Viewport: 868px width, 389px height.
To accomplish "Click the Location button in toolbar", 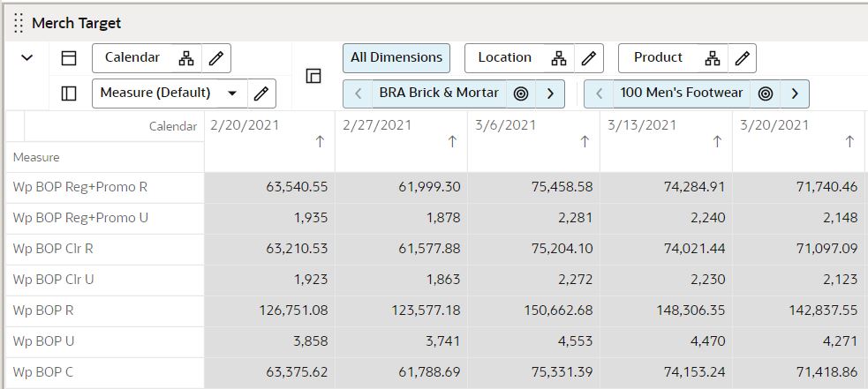I will [505, 57].
